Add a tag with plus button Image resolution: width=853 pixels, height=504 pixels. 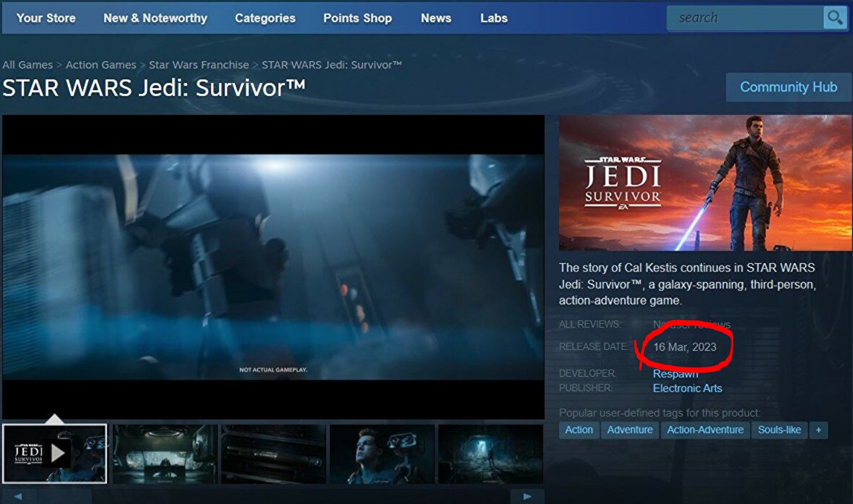[x=818, y=430]
